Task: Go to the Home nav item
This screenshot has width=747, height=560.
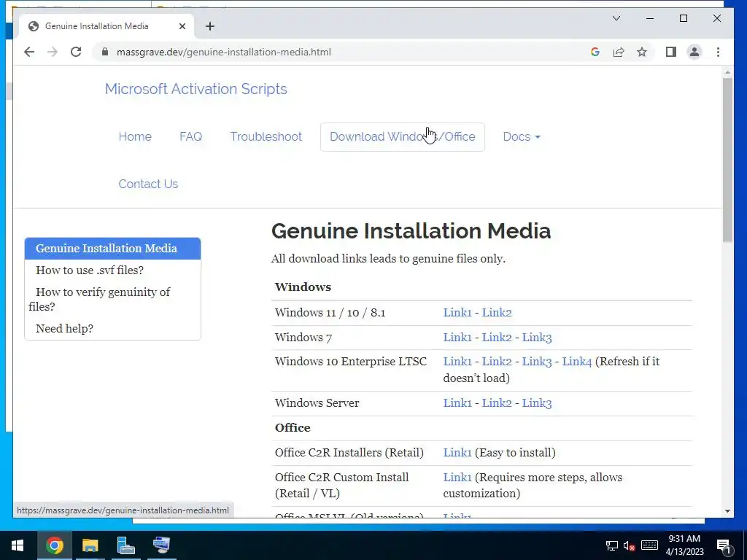Action: [135, 136]
